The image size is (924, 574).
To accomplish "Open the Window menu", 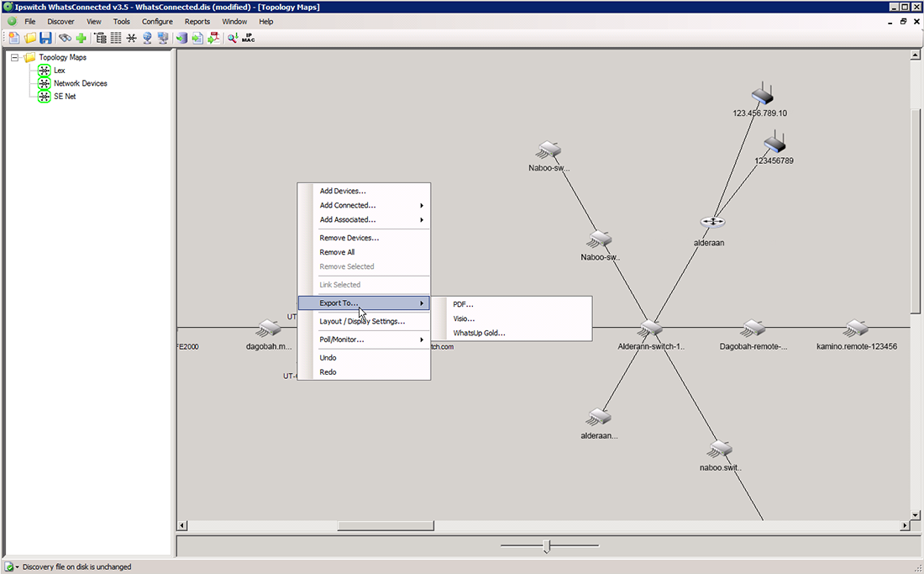I will pyautogui.click(x=234, y=22).
